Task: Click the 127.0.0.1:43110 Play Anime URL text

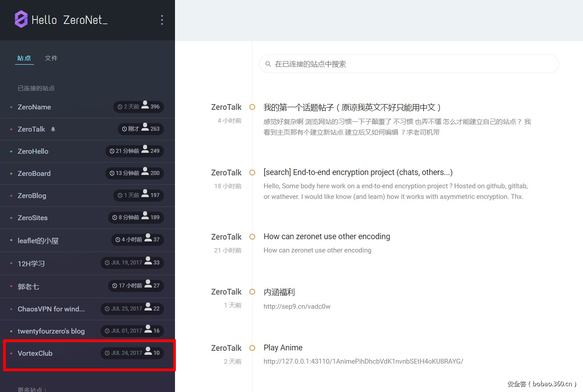Action: 363,361
